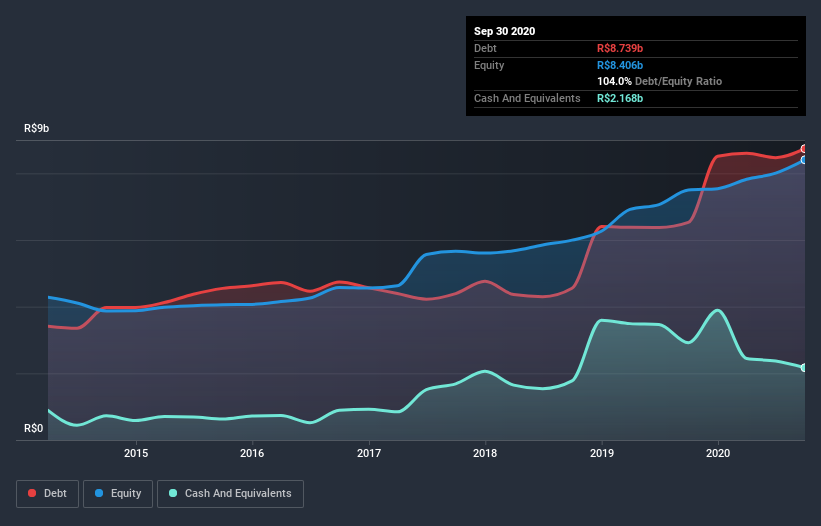Click Cash And Equivalents label in tooltip

tap(527, 98)
